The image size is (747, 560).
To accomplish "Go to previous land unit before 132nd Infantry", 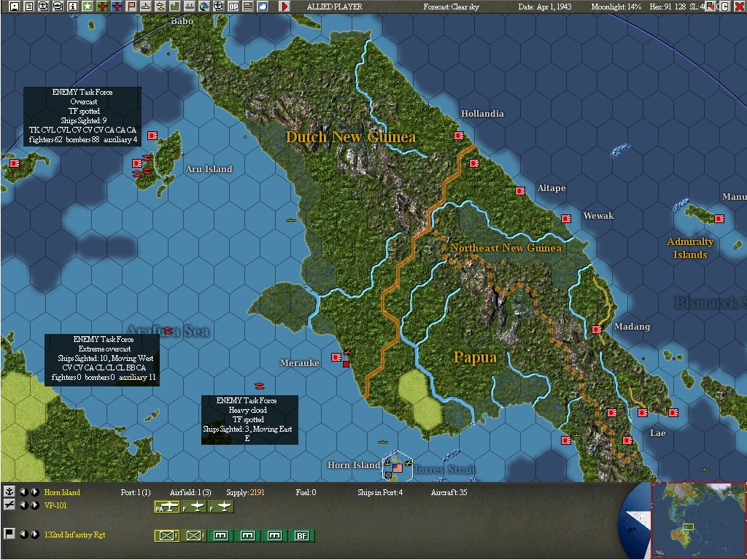I will pyautogui.click(x=23, y=534).
